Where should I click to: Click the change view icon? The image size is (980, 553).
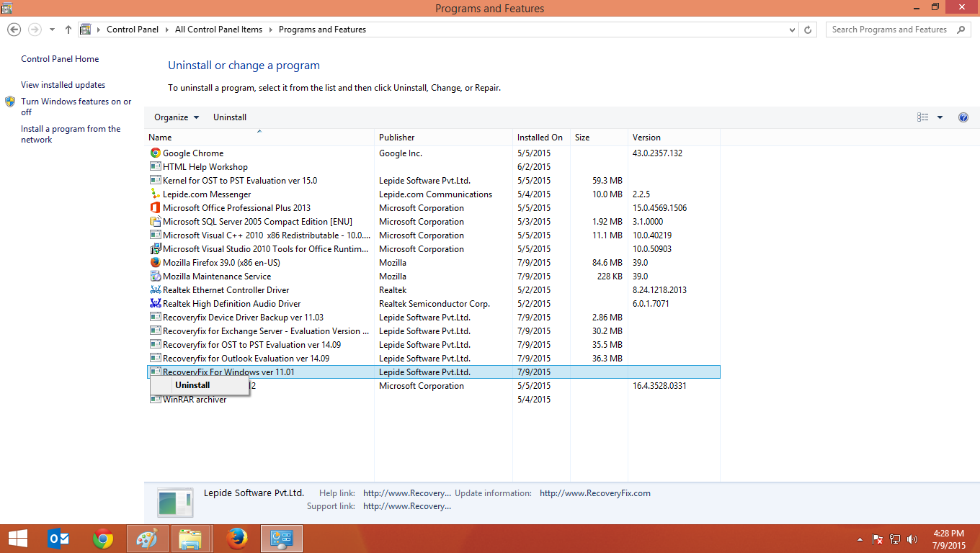(x=923, y=117)
